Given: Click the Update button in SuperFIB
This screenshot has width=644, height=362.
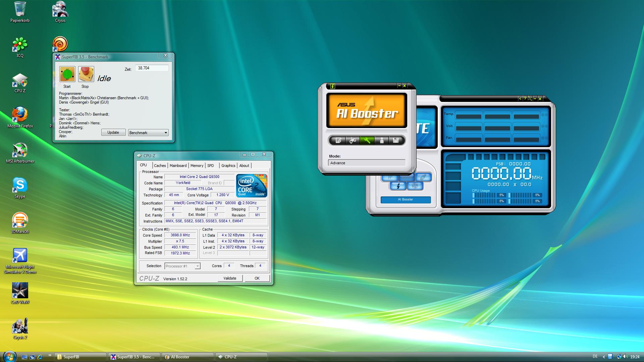Looking at the screenshot, I should coord(113,132).
